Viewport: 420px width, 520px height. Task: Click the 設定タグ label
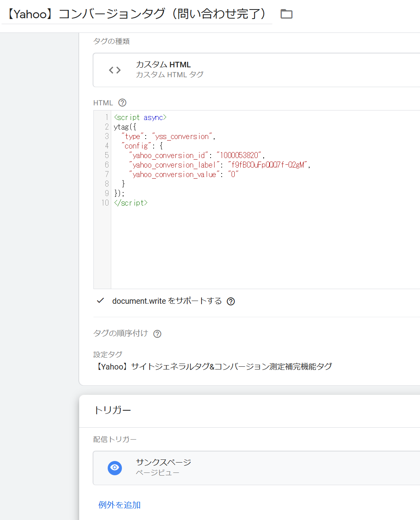click(x=108, y=354)
